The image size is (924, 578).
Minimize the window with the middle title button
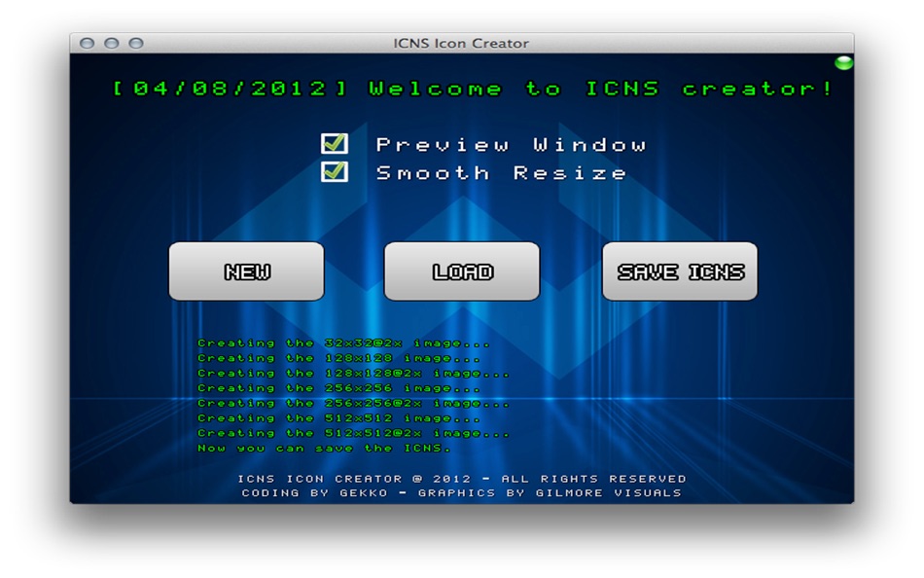[x=112, y=43]
